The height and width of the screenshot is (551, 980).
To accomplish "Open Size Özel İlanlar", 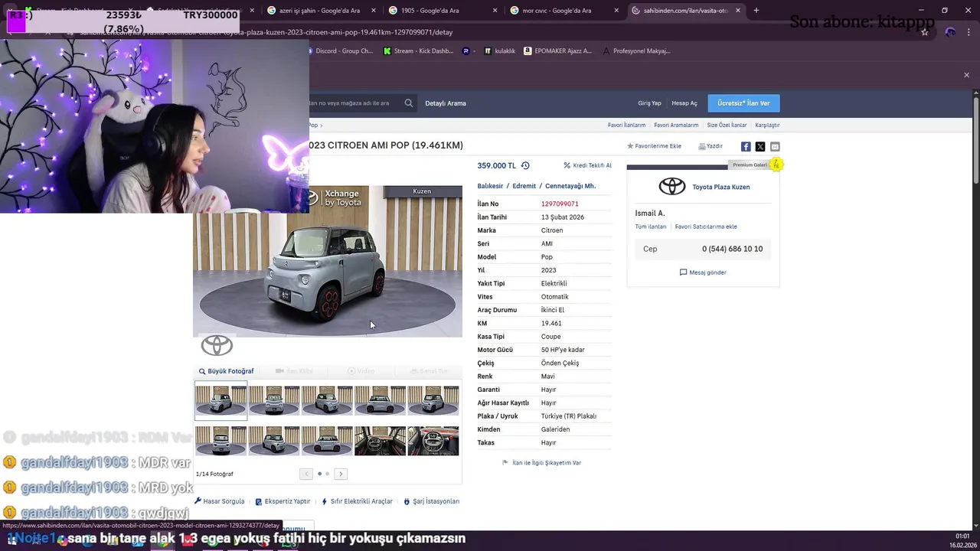I will point(727,125).
